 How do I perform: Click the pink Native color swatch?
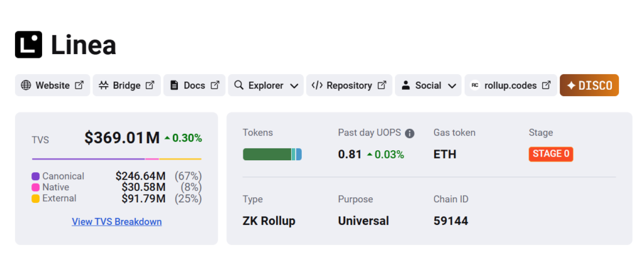click(x=36, y=187)
